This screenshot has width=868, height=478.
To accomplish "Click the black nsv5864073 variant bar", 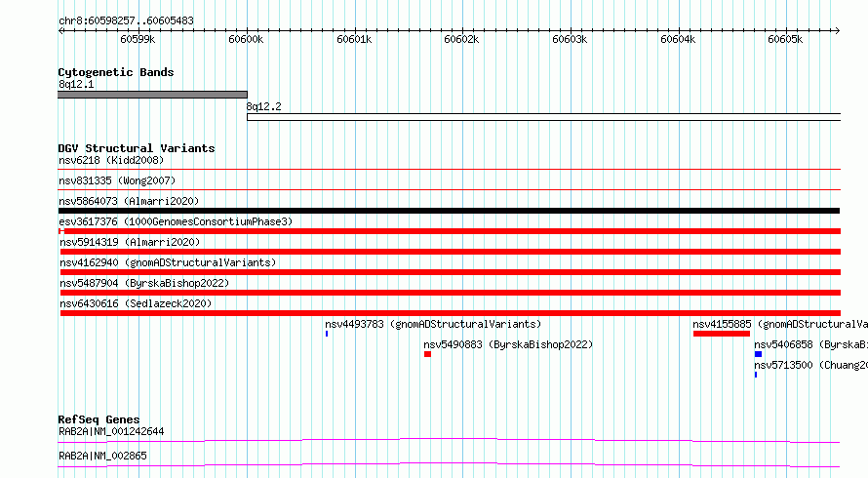I will (449, 211).
